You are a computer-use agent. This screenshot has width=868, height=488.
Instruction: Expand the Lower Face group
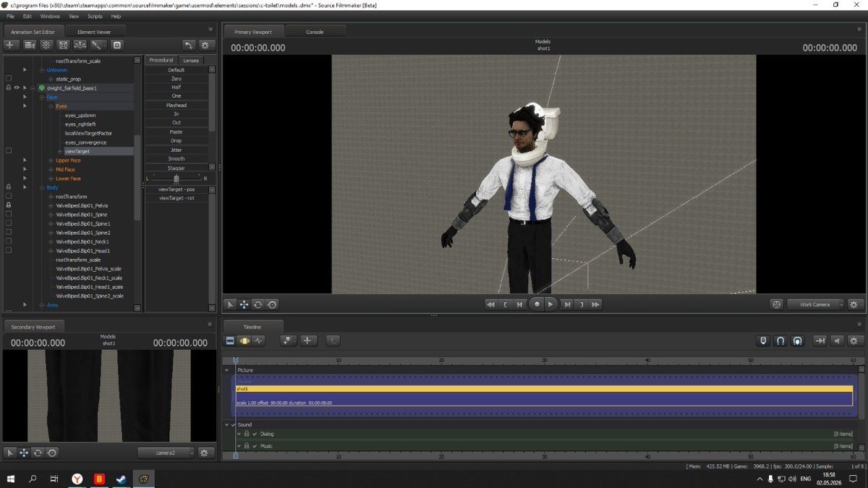(52, 179)
